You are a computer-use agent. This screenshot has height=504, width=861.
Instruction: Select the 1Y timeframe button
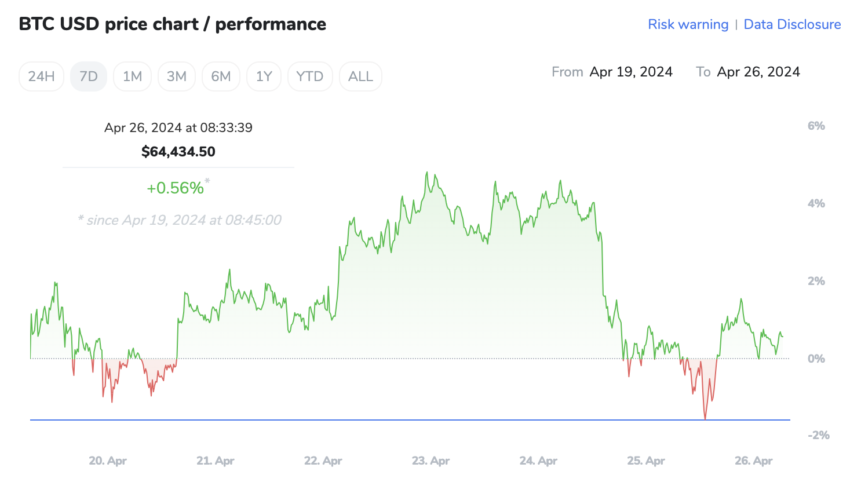click(264, 76)
